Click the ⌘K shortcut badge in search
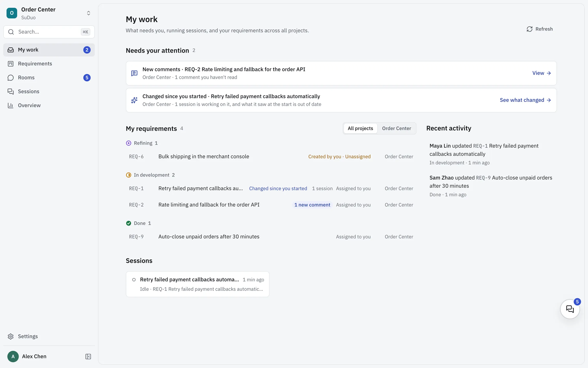Viewport: 588px width, 368px height. [85, 32]
